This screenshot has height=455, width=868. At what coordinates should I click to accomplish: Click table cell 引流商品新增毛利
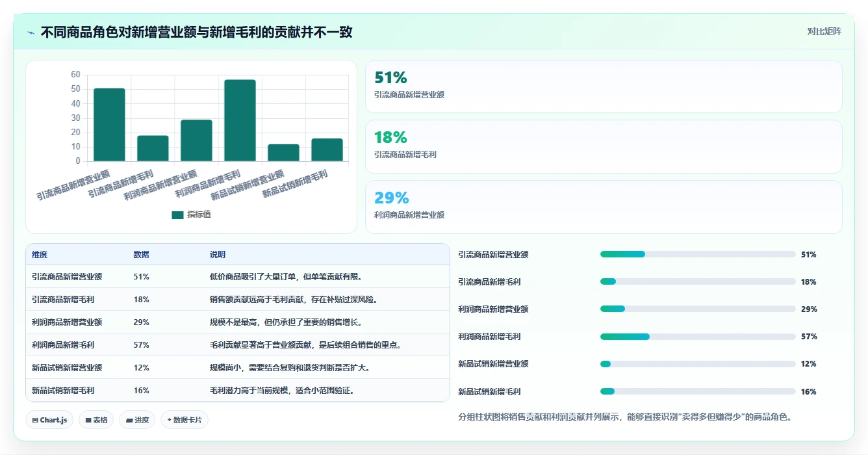tap(63, 300)
